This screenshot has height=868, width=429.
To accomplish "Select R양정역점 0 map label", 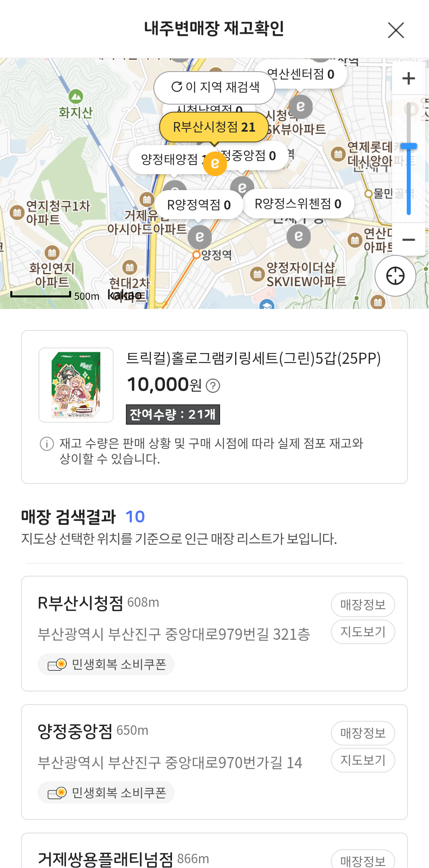I will coord(199,205).
